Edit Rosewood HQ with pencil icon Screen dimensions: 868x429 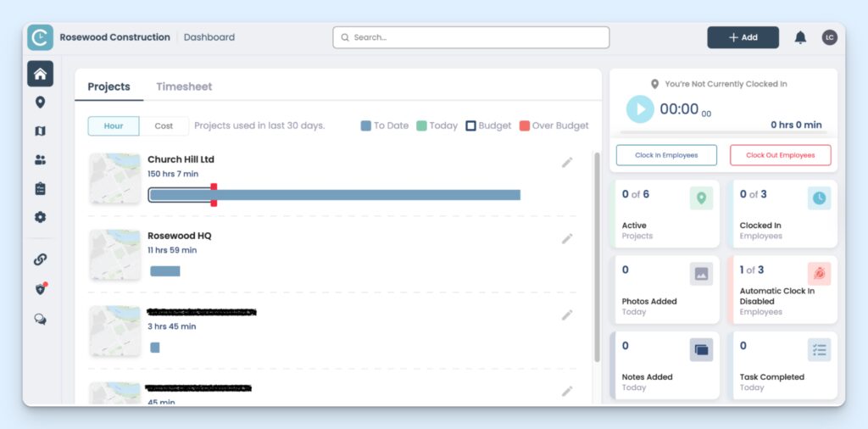point(567,238)
